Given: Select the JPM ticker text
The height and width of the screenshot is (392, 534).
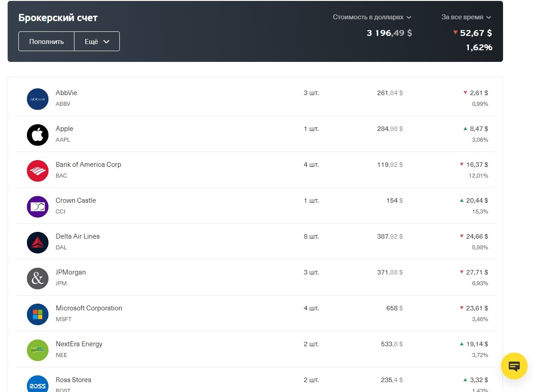Looking at the screenshot, I should [61, 283].
